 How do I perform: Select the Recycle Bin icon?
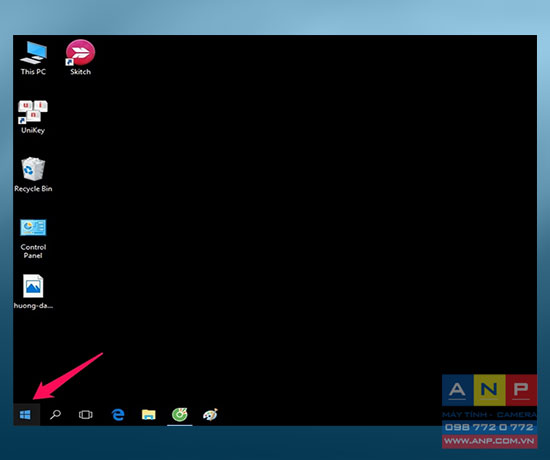(33, 175)
